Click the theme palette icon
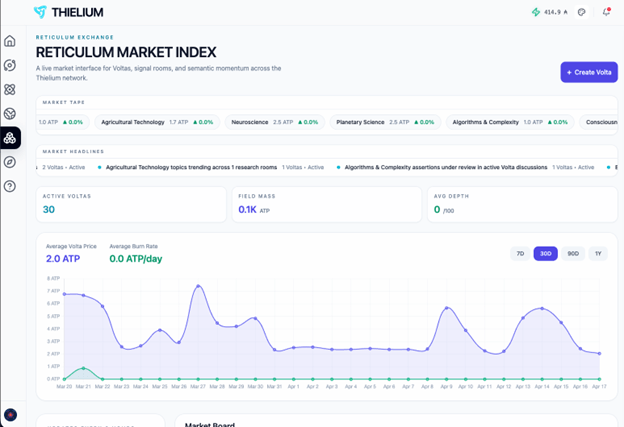Viewport: 624px width, 427px height. click(x=582, y=12)
